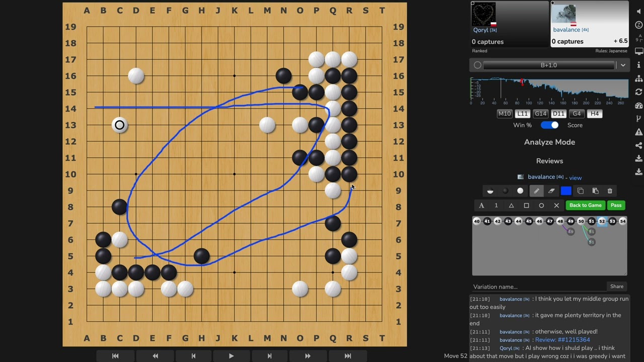Report game using warning triangle icon
Screen dimensions: 644x362
(639, 132)
